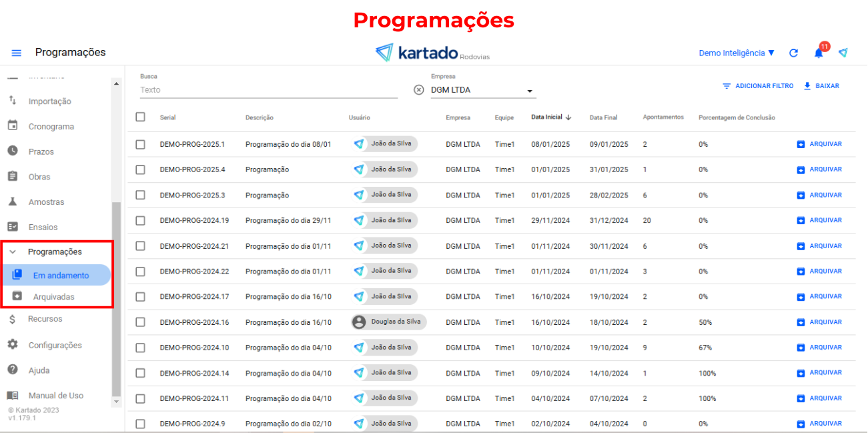Select the DEMO-PROG-2024.16 row checkbox

(x=140, y=322)
